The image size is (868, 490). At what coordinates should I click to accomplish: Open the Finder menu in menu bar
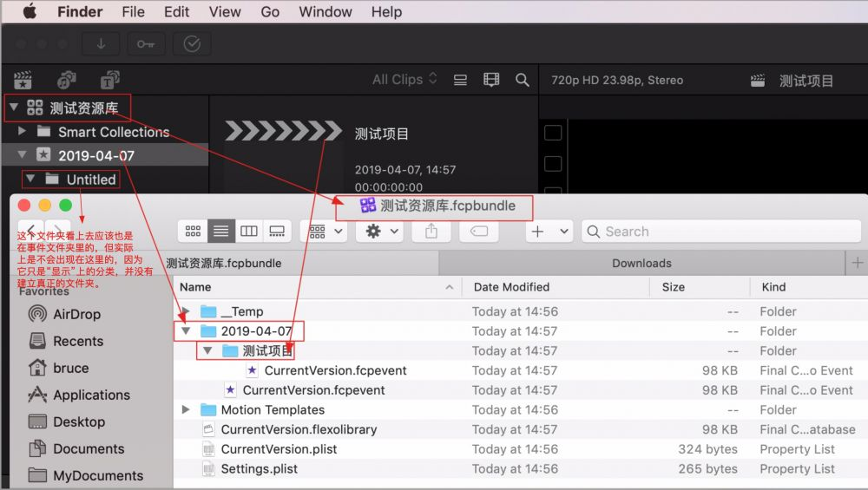click(80, 11)
